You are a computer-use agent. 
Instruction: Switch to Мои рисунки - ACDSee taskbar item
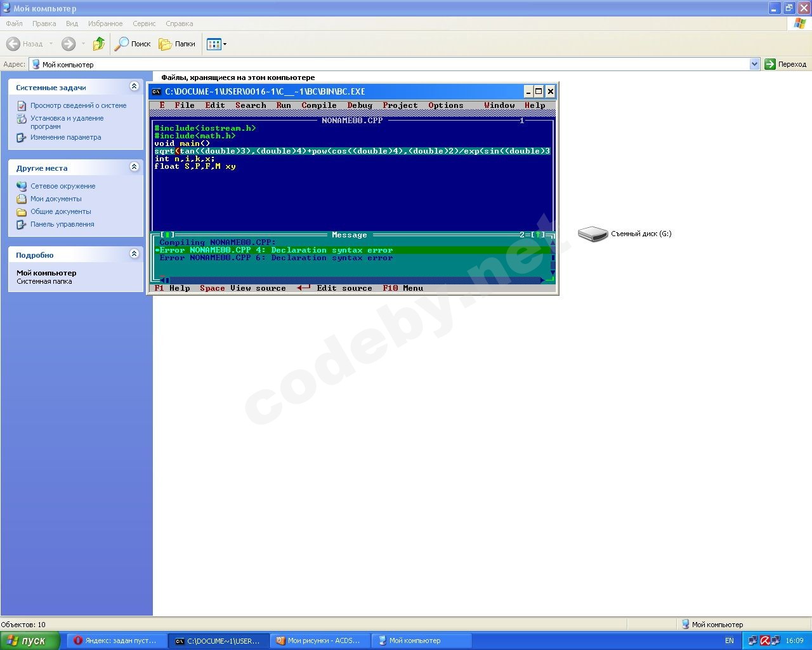pos(319,640)
